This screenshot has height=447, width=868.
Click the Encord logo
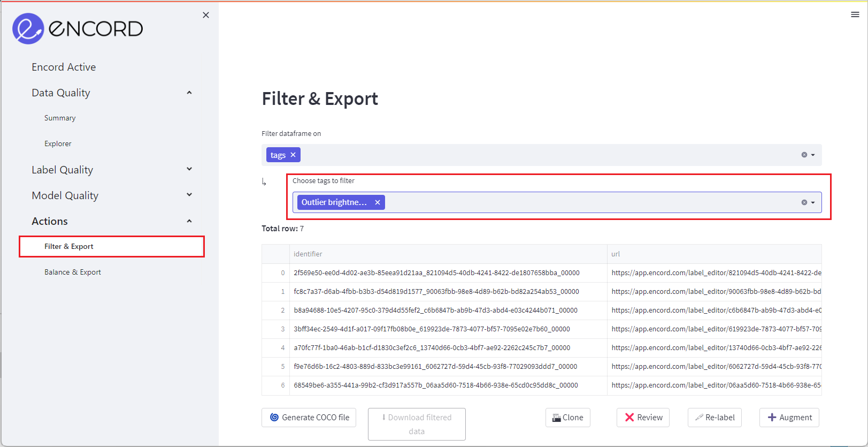point(78,28)
